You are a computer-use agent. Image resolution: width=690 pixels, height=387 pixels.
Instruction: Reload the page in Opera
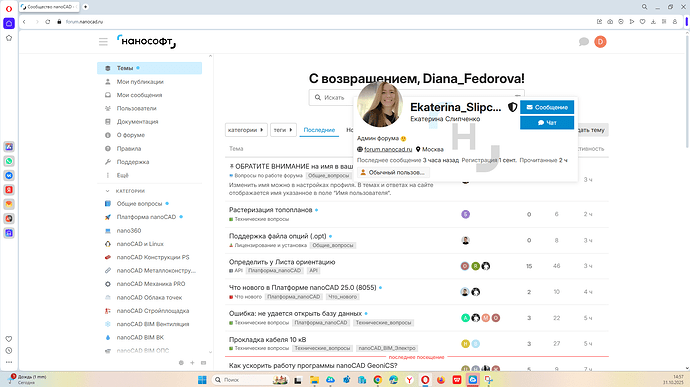(x=48, y=22)
